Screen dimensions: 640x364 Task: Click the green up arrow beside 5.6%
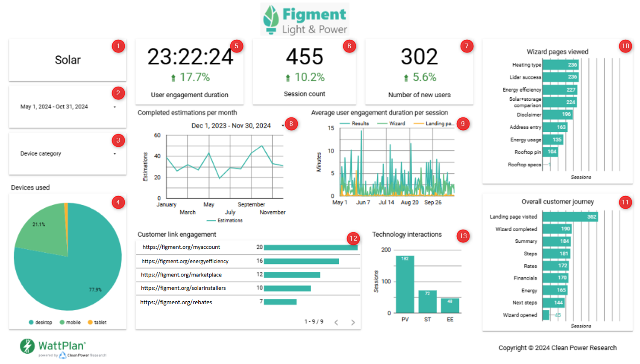406,78
